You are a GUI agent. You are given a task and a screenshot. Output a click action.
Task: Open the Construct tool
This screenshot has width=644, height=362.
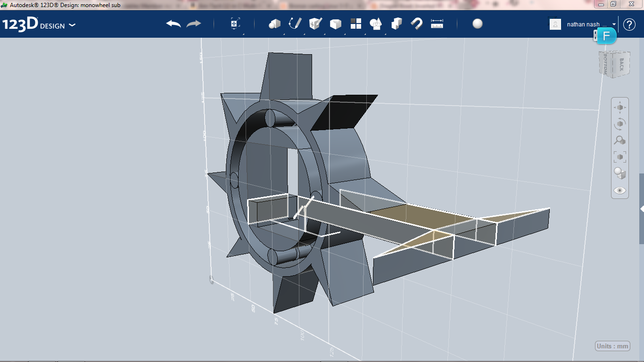coord(315,24)
